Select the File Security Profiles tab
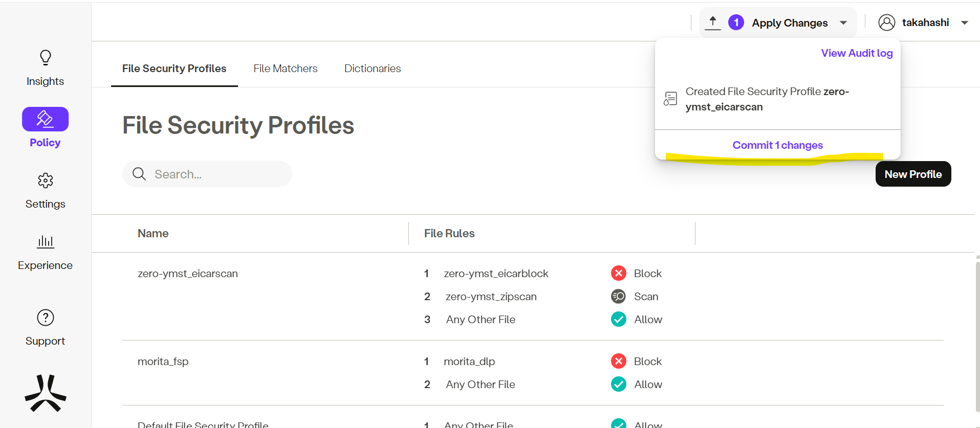Viewport: 980px width, 428px height. (x=174, y=69)
